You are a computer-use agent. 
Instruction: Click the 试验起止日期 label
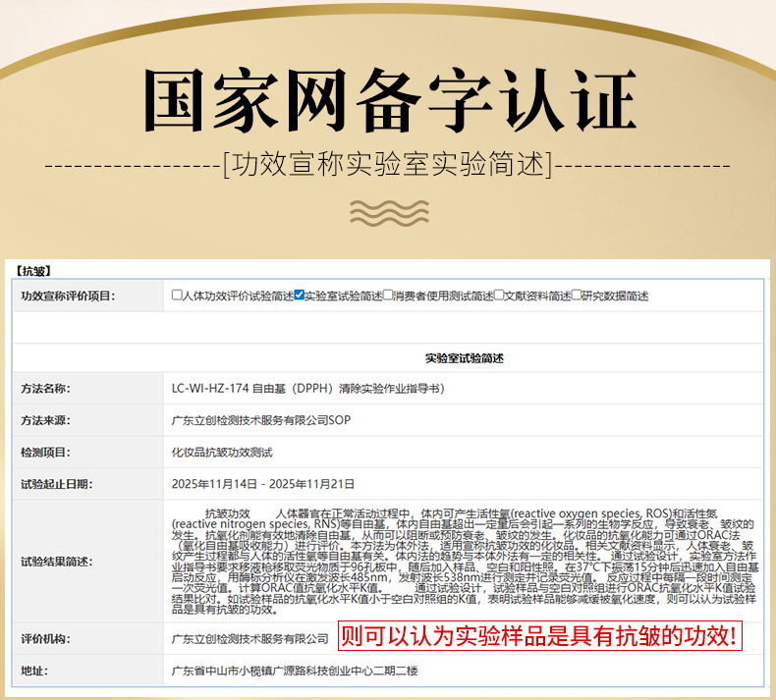coord(56,484)
